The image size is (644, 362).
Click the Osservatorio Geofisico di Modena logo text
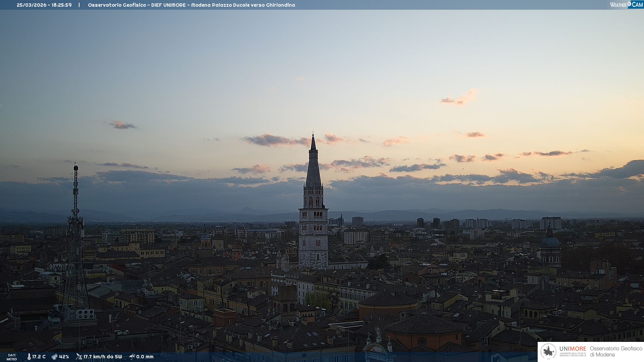point(616,351)
